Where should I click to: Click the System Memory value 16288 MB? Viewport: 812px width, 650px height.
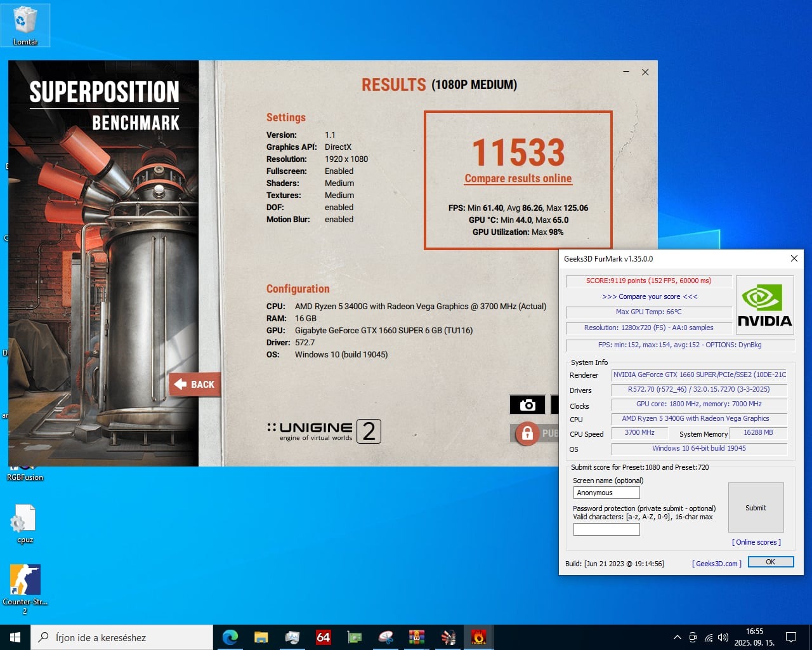(758, 432)
